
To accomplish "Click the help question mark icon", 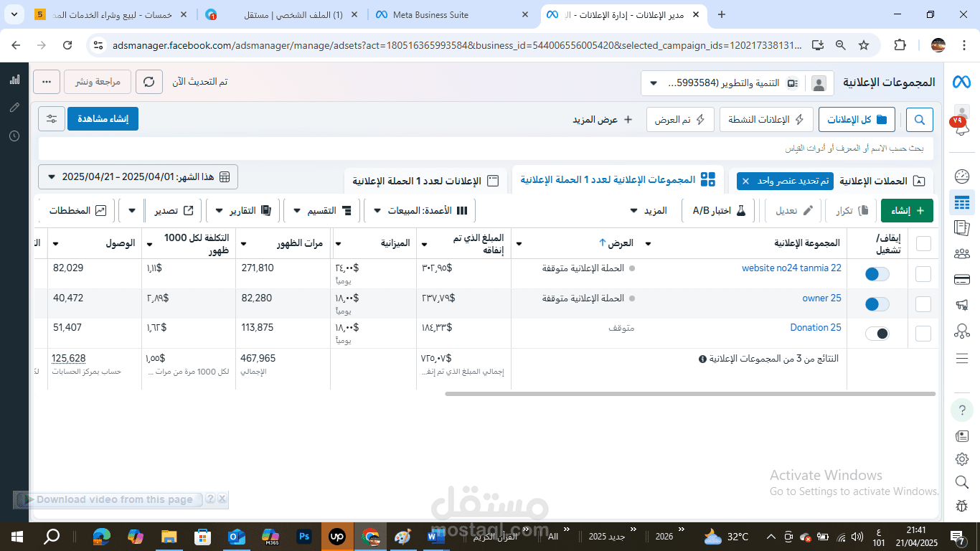I will click(962, 410).
